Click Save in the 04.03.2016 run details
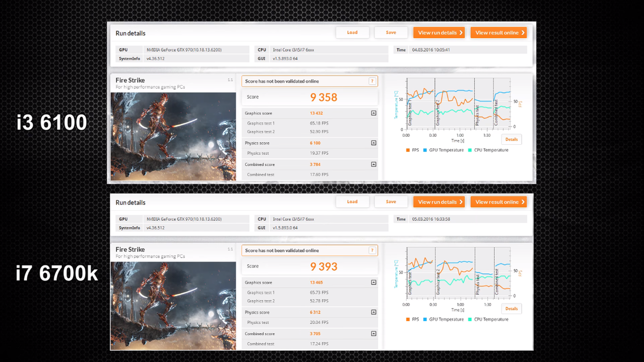The image size is (644, 362). (x=391, y=32)
